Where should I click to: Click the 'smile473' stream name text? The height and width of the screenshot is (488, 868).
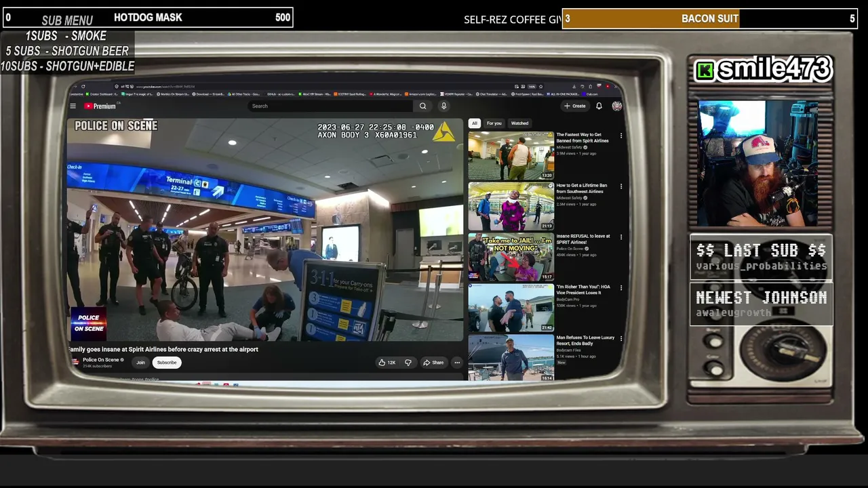pos(774,69)
